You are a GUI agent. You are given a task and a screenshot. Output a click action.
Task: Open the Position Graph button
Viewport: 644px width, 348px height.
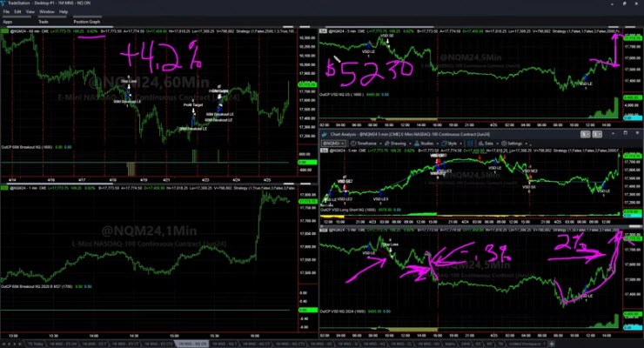click(x=87, y=22)
